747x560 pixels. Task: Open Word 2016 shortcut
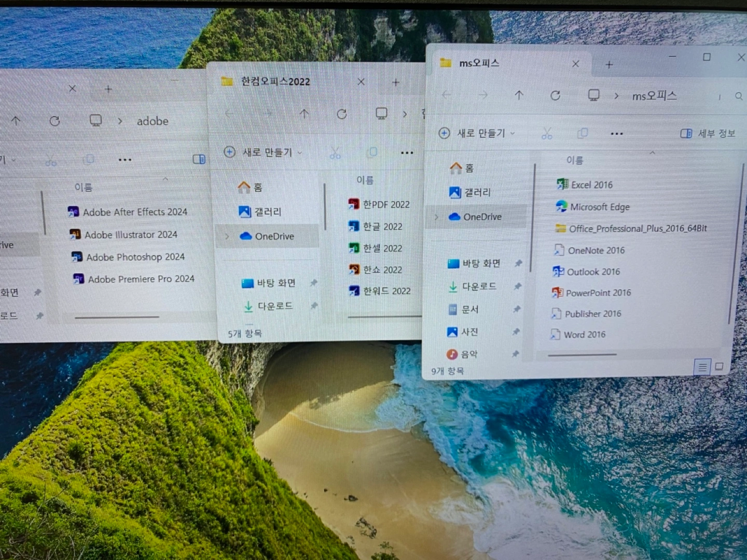[x=577, y=334]
